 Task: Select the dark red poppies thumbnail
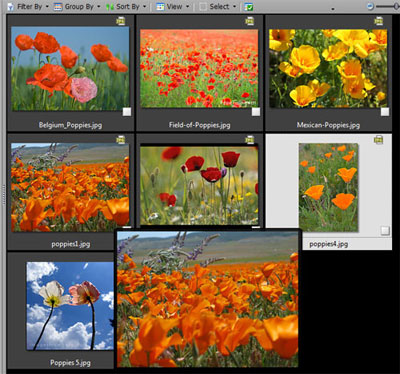(199, 185)
